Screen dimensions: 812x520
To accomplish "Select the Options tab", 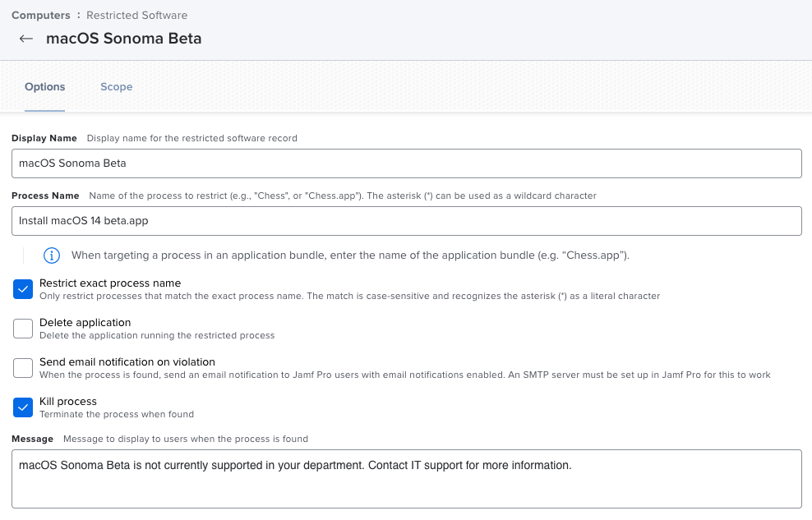I will tap(45, 87).
